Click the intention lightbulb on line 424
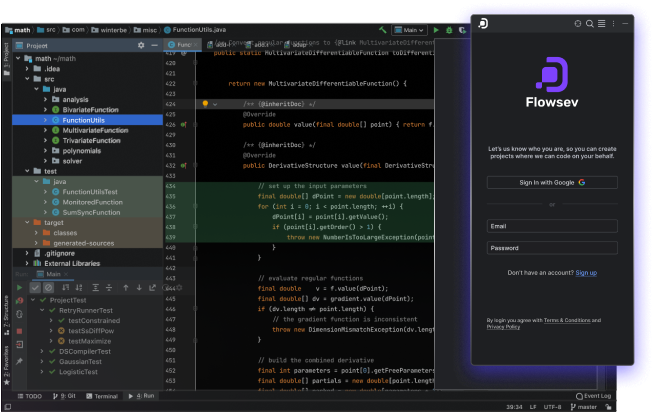The image size is (655, 412). [x=205, y=104]
